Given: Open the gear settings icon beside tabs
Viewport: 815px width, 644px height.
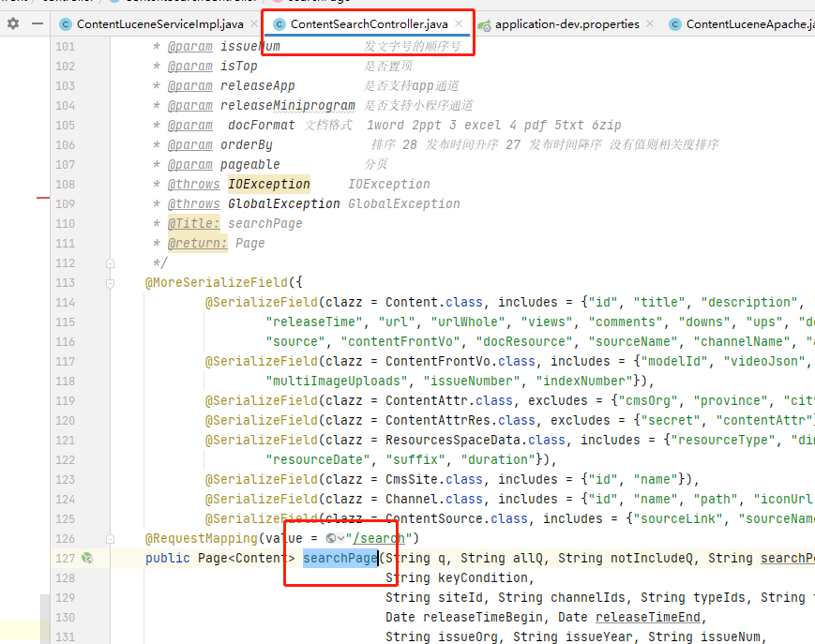Looking at the screenshot, I should tap(13, 23).
